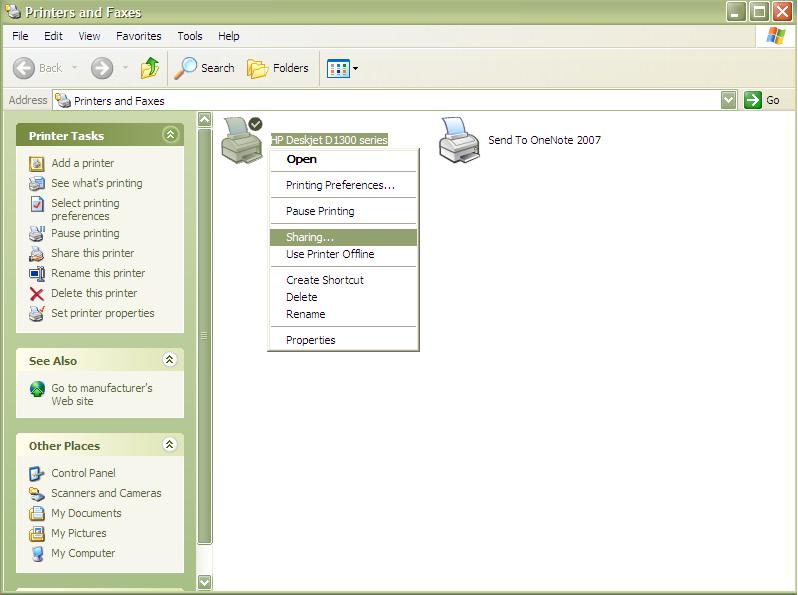Click the HP Deskjet D1300 series label

(x=329, y=140)
